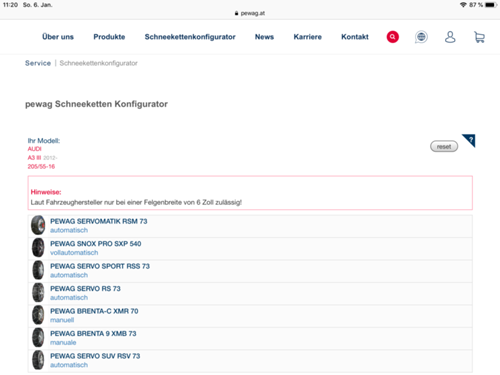Open the Kontakt menu item
Screen dimensions: 500x375
[355, 37]
